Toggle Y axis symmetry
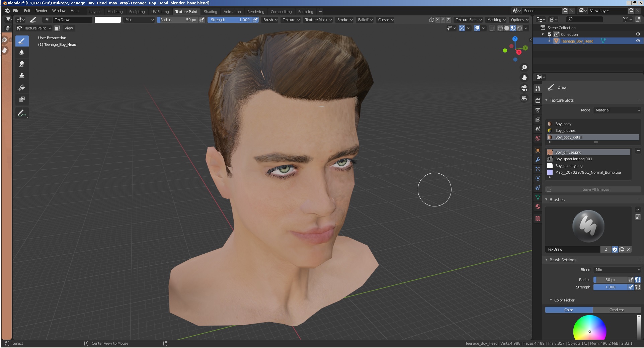The image size is (644, 348). 443,20
